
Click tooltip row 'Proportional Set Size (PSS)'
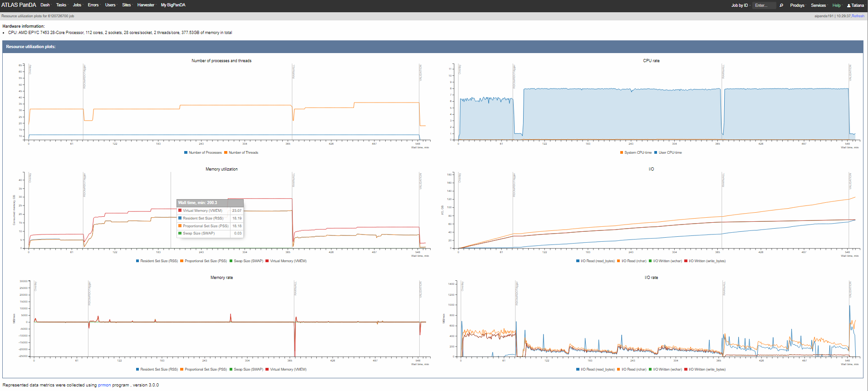(210, 226)
